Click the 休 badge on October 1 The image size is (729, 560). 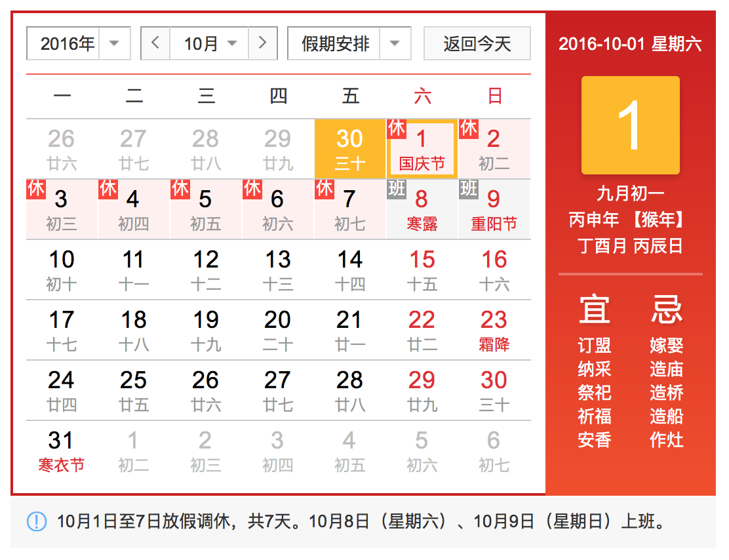(397, 128)
